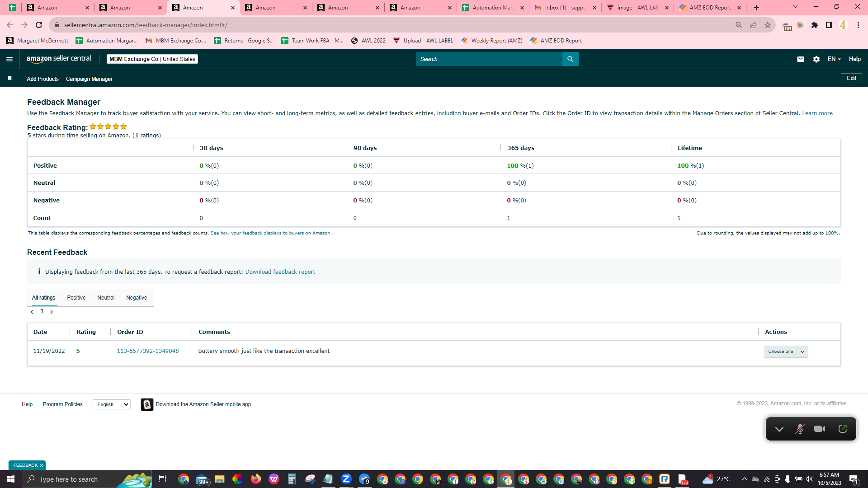Select the Negative feedback tab
The image size is (868, 488).
click(137, 298)
